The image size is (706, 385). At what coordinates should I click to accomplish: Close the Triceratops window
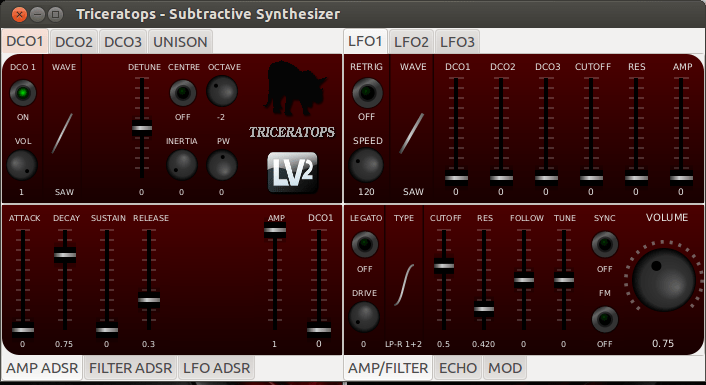[x=19, y=14]
